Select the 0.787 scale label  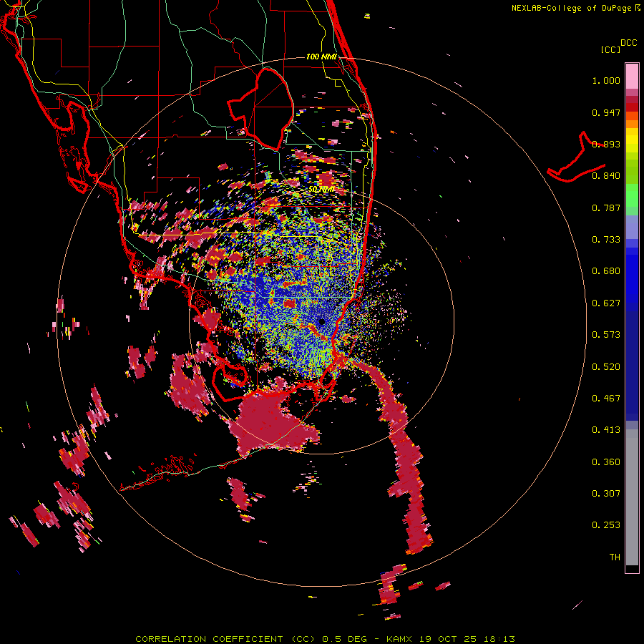point(606,208)
